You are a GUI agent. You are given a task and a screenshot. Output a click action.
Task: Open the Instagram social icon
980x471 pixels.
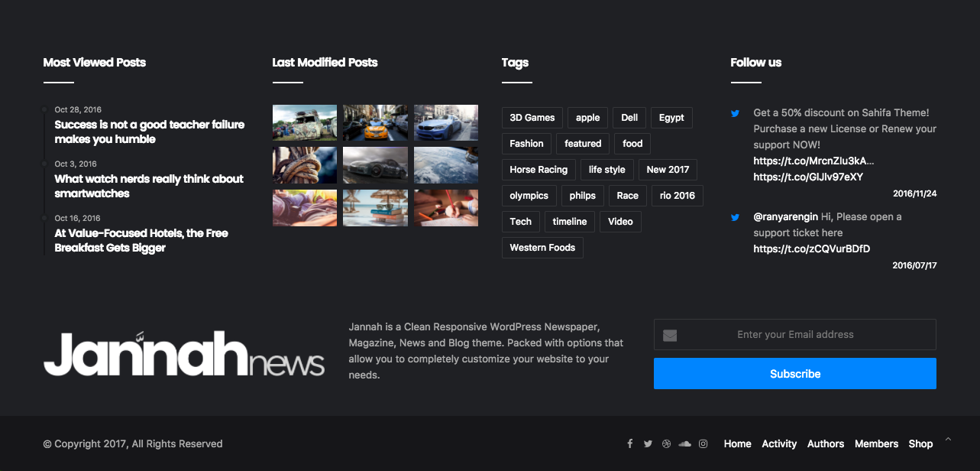coord(703,443)
